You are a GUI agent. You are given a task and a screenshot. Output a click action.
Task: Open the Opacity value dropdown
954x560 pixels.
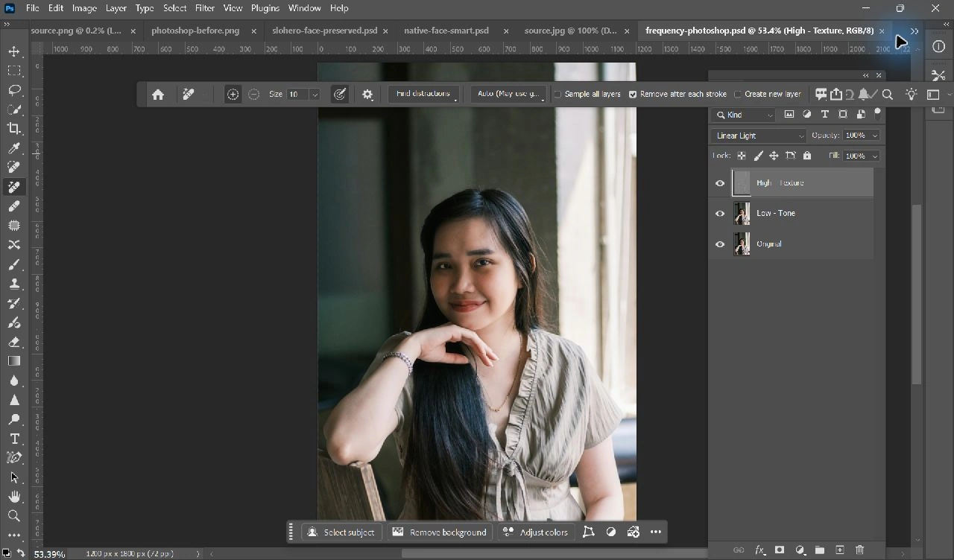pos(875,136)
